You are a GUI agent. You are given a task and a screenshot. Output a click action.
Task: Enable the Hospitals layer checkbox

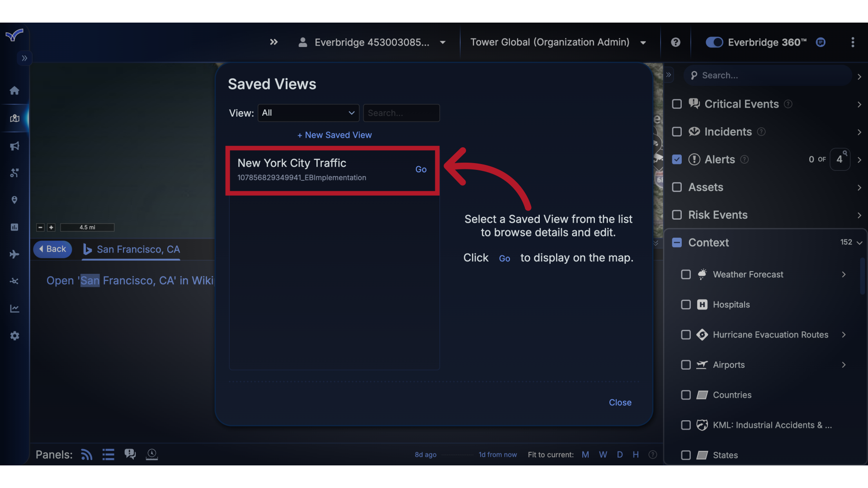pyautogui.click(x=685, y=305)
